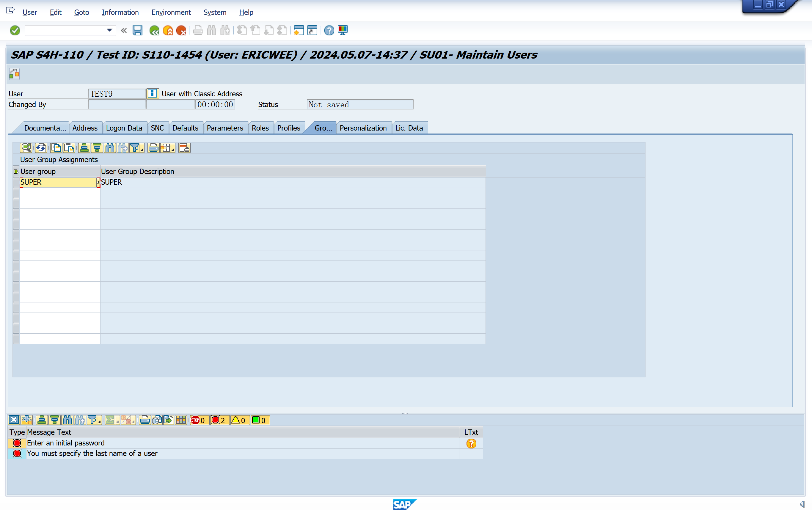Click the SUPER user group input cell
The image size is (812, 510).
[58, 182]
